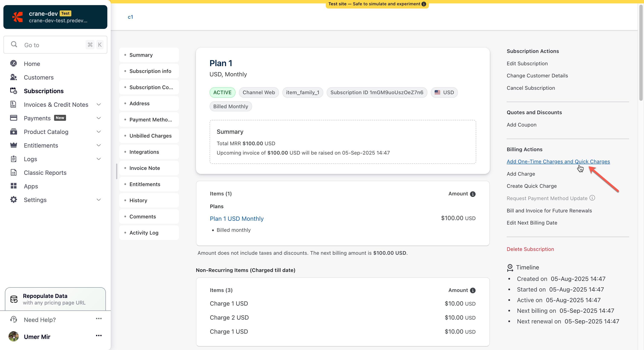
Task: Click the Settings gear icon
Action: tap(13, 199)
